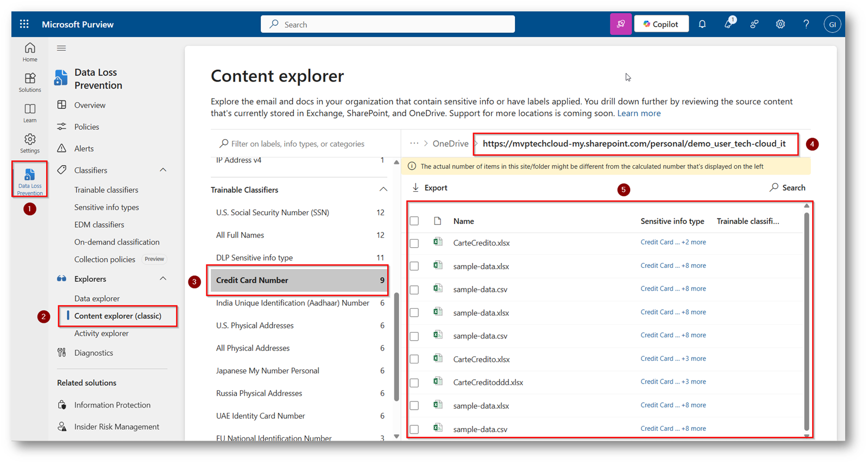Collapse the Explorers section chevron

click(x=163, y=279)
